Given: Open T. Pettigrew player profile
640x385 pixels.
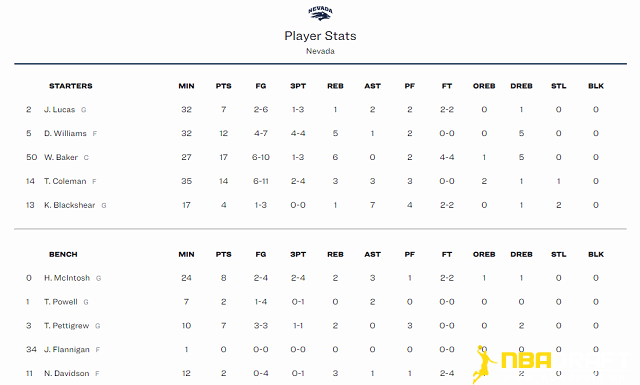Looking at the screenshot, I should click(x=67, y=326).
